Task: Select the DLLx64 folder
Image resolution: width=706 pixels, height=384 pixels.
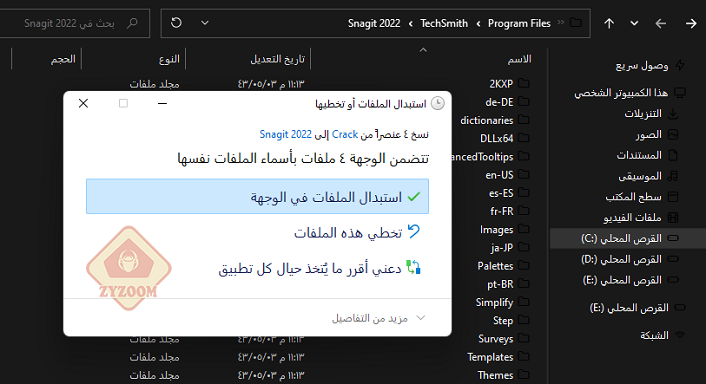Action: point(497,138)
